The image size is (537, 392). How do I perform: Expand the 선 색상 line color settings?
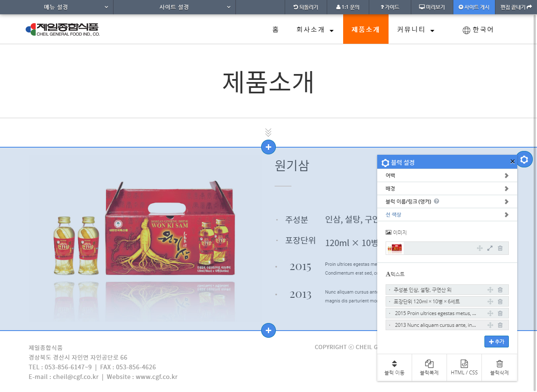pos(447,215)
